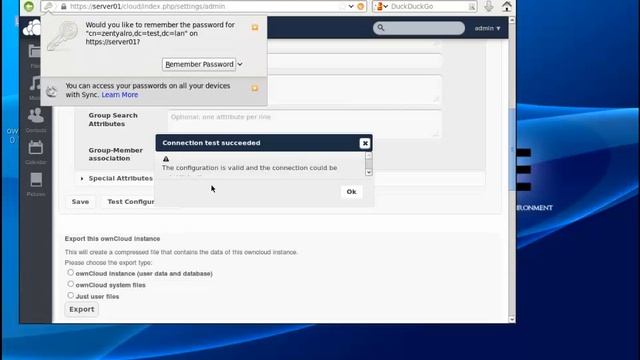Open the admin user menu
Screen dimensions: 640x360
487,28
